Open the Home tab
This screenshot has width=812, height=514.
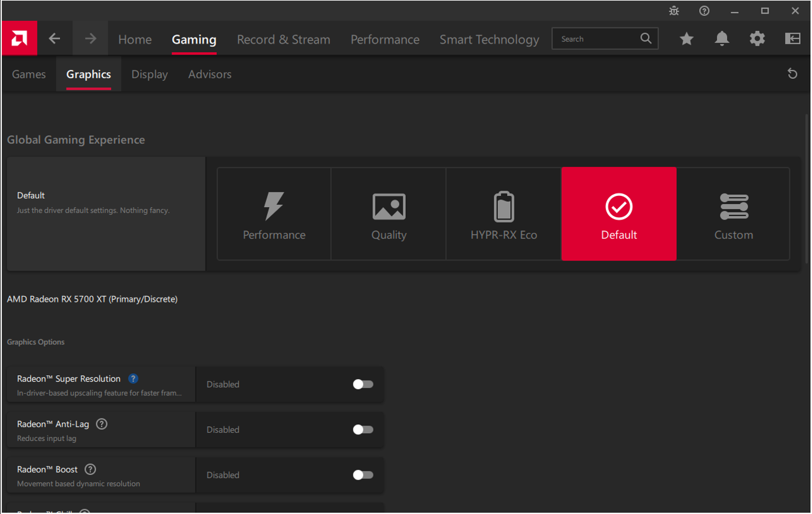(x=135, y=39)
